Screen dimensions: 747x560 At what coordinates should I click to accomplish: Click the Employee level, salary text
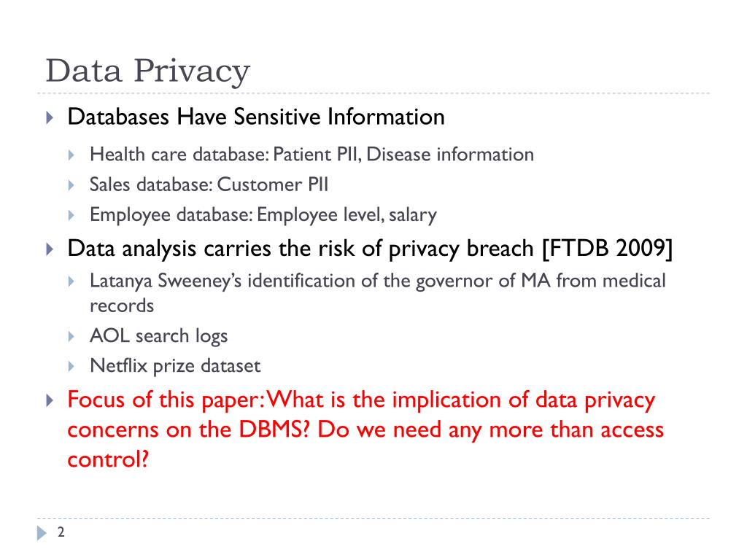point(347,215)
